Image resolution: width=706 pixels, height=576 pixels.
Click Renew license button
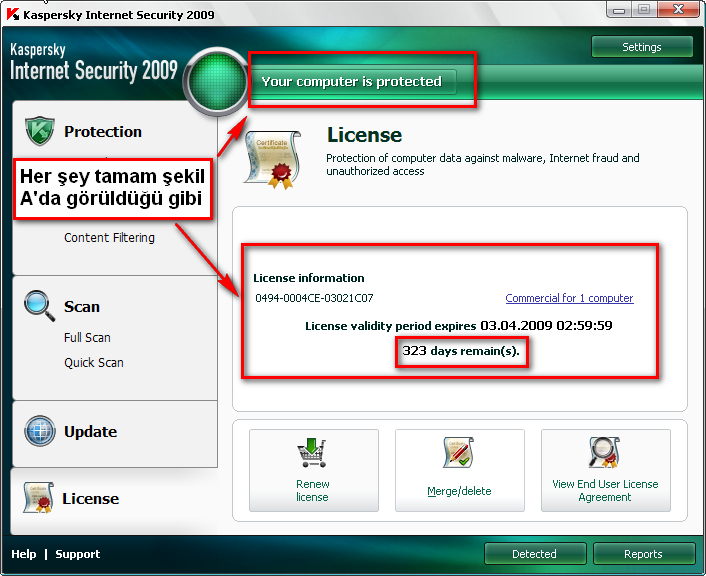coord(314,470)
